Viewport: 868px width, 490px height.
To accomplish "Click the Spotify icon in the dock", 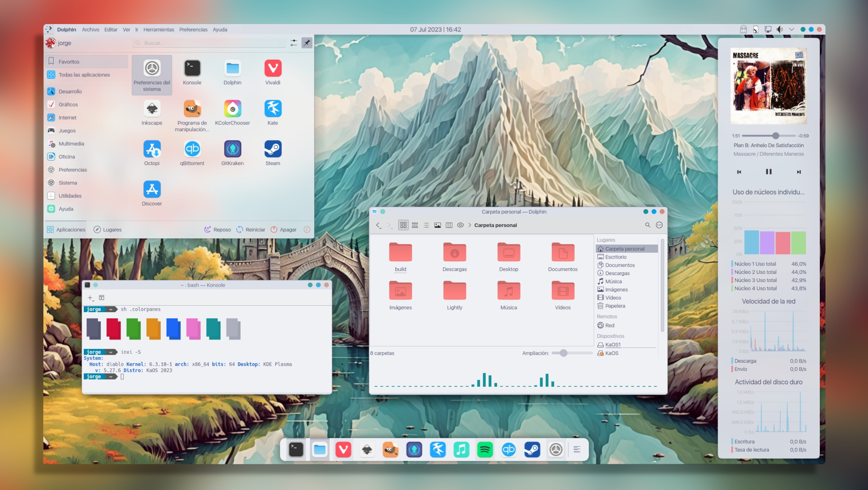I will point(485,450).
